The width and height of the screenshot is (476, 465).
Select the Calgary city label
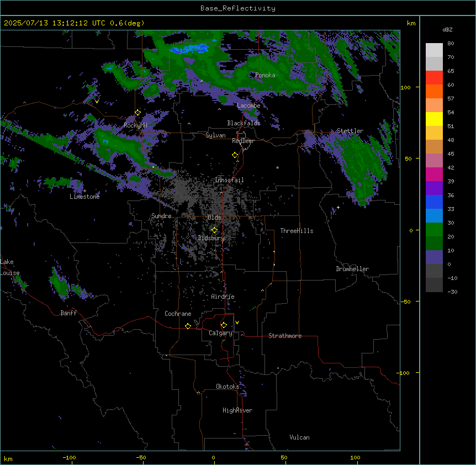[x=220, y=333]
